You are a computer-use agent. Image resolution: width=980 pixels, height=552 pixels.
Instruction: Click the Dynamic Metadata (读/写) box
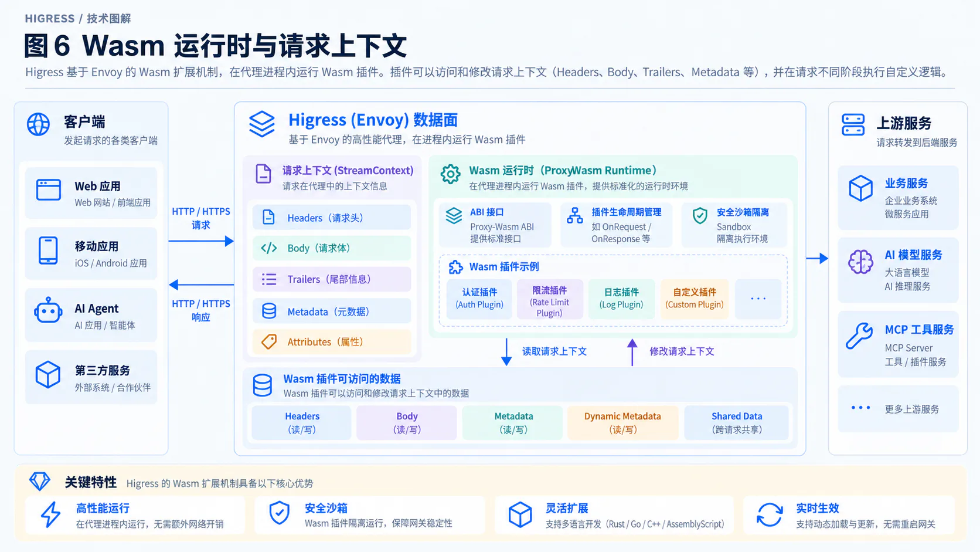[622, 423]
